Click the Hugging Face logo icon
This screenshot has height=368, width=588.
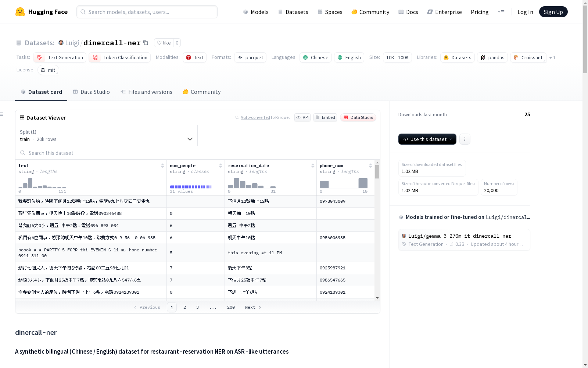click(x=20, y=12)
